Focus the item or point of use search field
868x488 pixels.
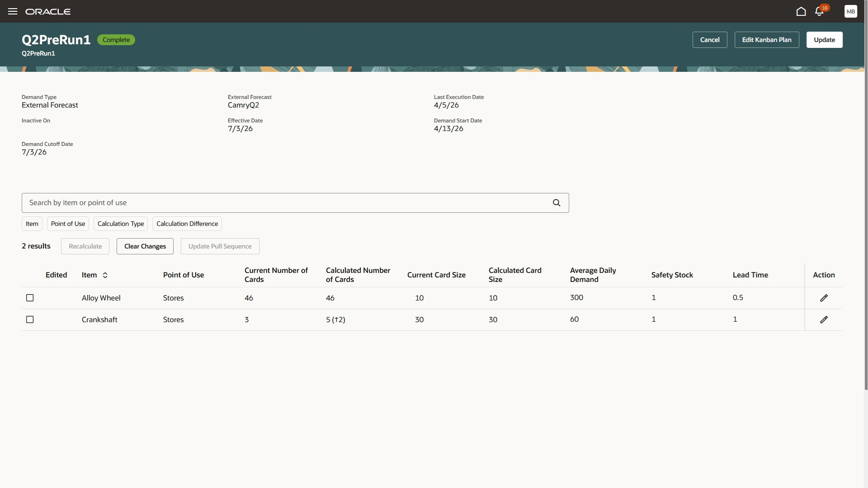tap(295, 203)
